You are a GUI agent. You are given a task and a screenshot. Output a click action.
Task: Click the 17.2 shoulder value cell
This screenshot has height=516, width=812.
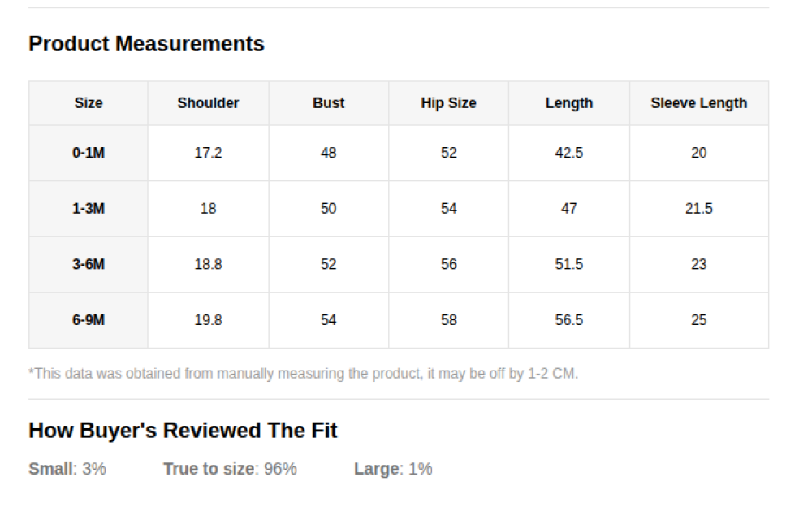coord(208,153)
